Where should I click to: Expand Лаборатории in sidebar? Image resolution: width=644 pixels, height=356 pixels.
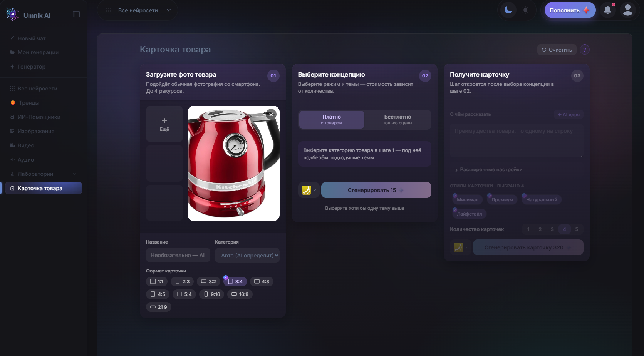click(44, 174)
